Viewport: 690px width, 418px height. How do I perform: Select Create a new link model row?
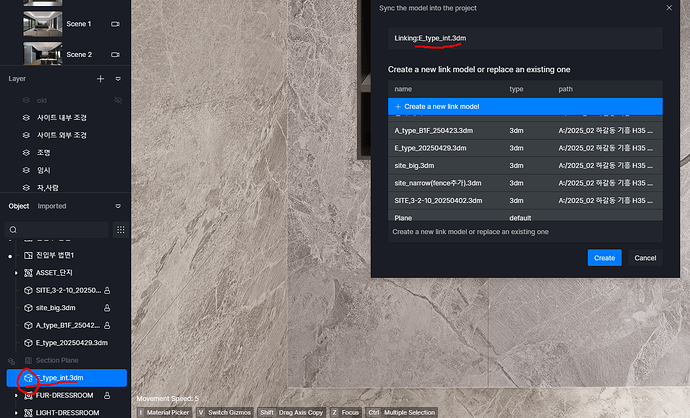click(x=525, y=106)
